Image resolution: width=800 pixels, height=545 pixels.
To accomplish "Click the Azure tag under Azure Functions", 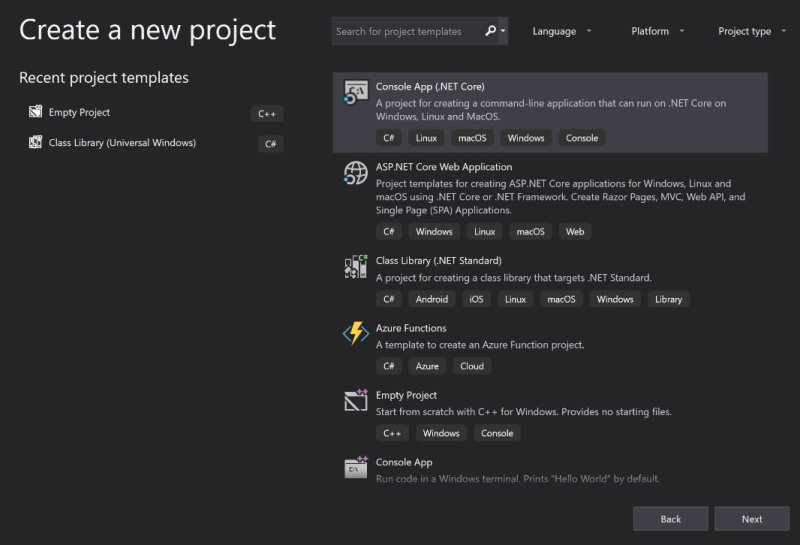I will [x=427, y=366].
